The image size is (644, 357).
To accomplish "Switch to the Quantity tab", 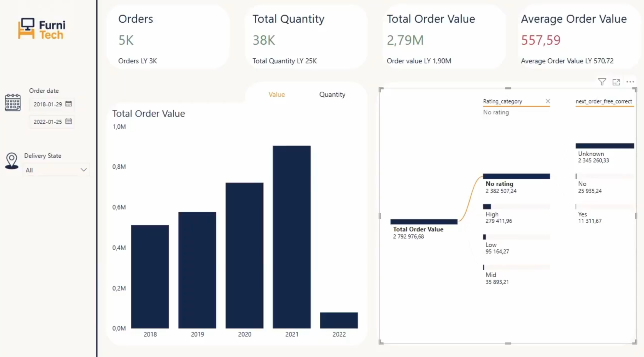I will click(x=332, y=94).
